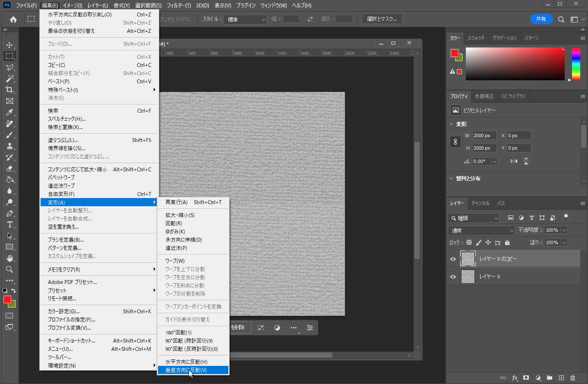
Task: Click the 選択とマスク... button
Action: pos(382,19)
